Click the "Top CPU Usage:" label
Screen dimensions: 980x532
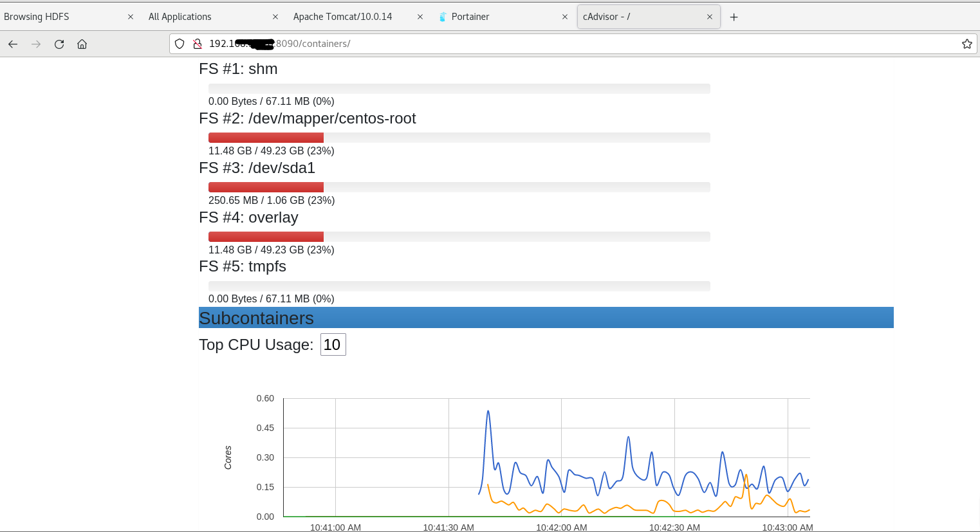[256, 345]
